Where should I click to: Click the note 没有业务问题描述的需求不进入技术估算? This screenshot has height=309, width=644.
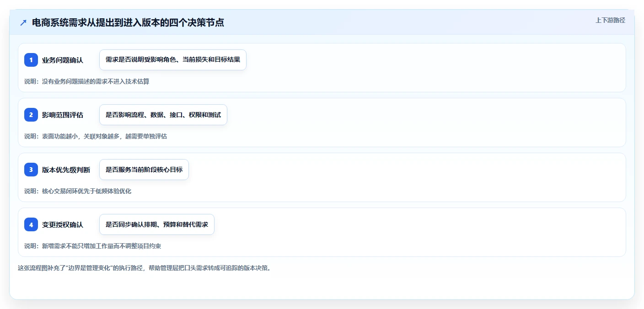[x=96, y=81]
